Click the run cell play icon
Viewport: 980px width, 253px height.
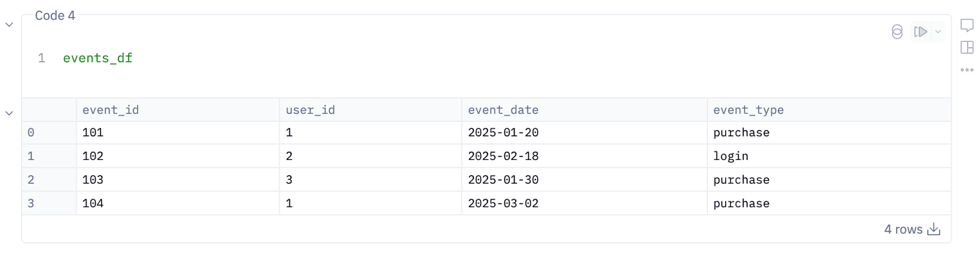pos(920,32)
